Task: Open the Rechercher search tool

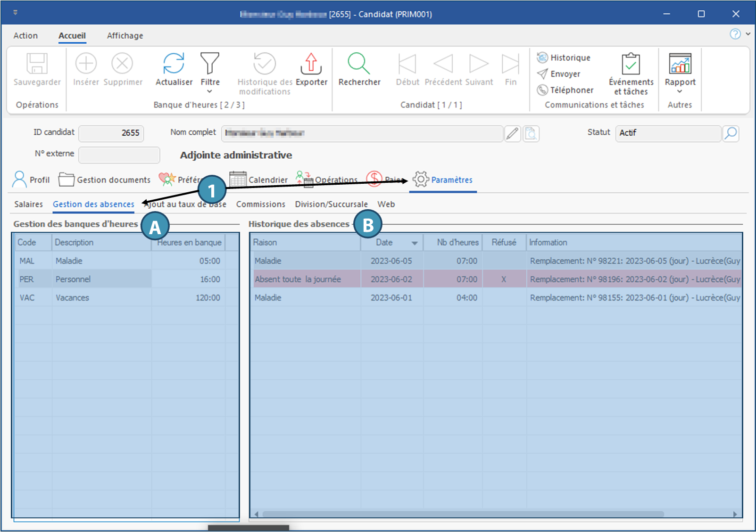Action: pyautogui.click(x=359, y=64)
